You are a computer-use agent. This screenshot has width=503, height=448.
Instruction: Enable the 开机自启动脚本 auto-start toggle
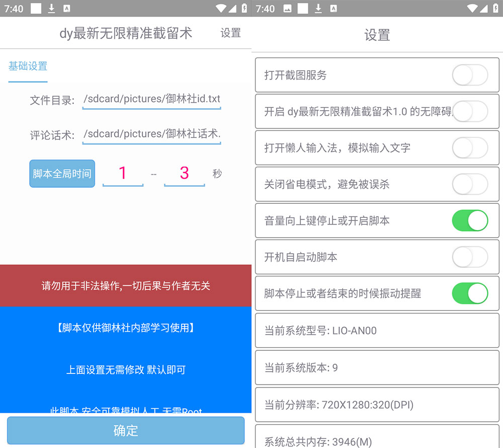[x=470, y=257]
